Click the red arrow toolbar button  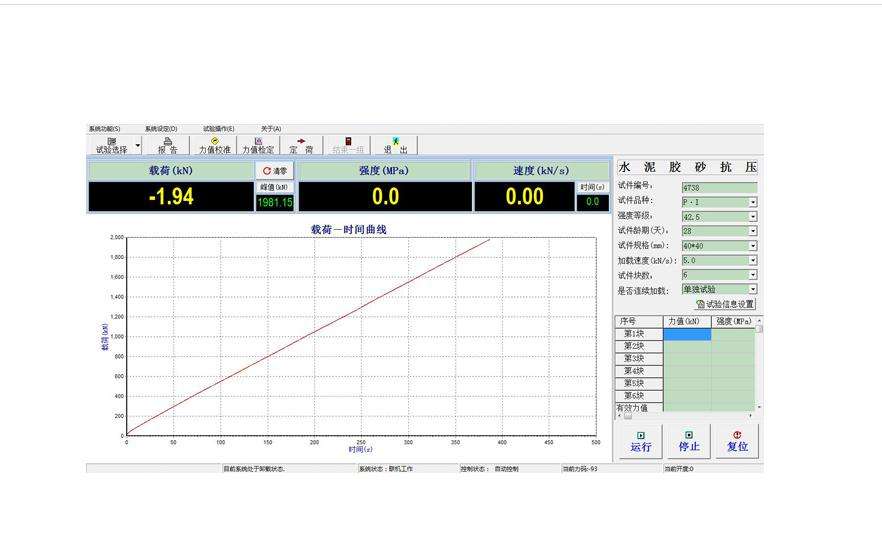(302, 146)
